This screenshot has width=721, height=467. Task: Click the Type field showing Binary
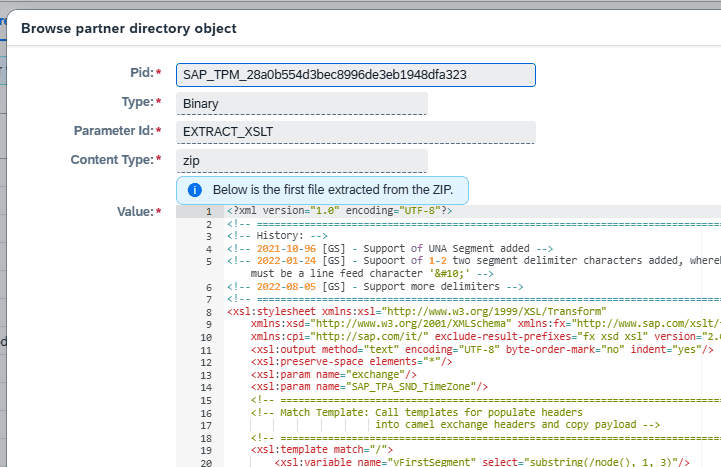point(302,103)
